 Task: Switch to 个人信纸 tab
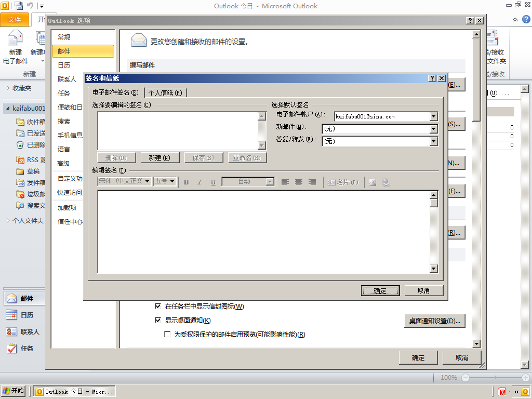pos(165,92)
